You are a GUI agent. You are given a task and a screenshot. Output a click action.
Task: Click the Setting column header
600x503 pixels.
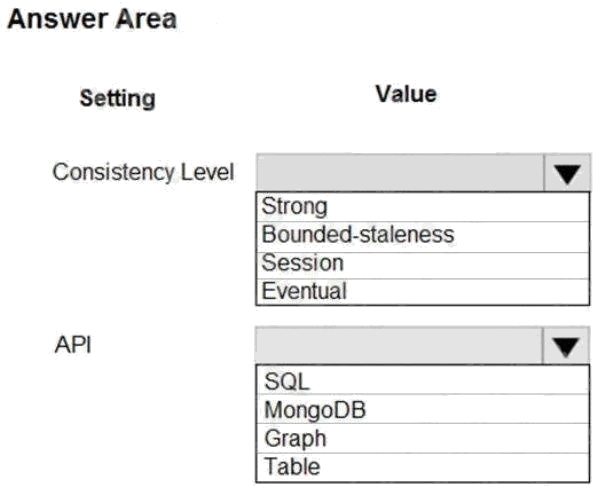coord(117,98)
